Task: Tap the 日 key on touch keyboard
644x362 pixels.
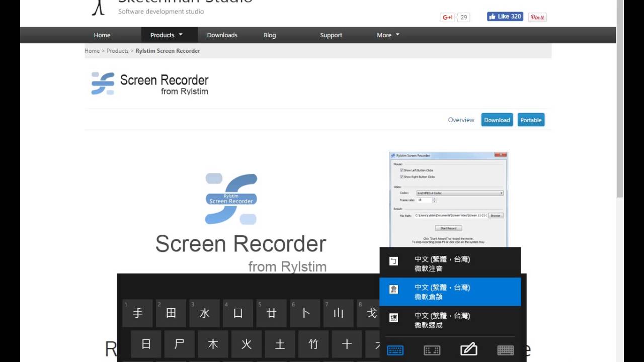Action: pos(146,344)
